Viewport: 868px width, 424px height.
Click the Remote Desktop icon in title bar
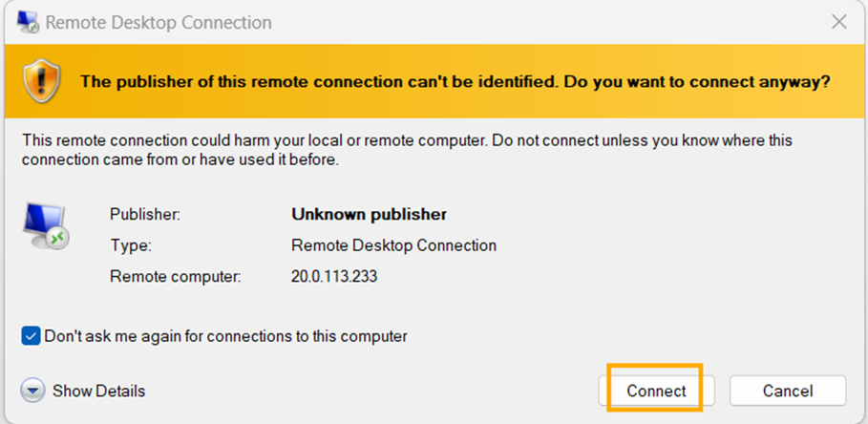pyautogui.click(x=26, y=22)
